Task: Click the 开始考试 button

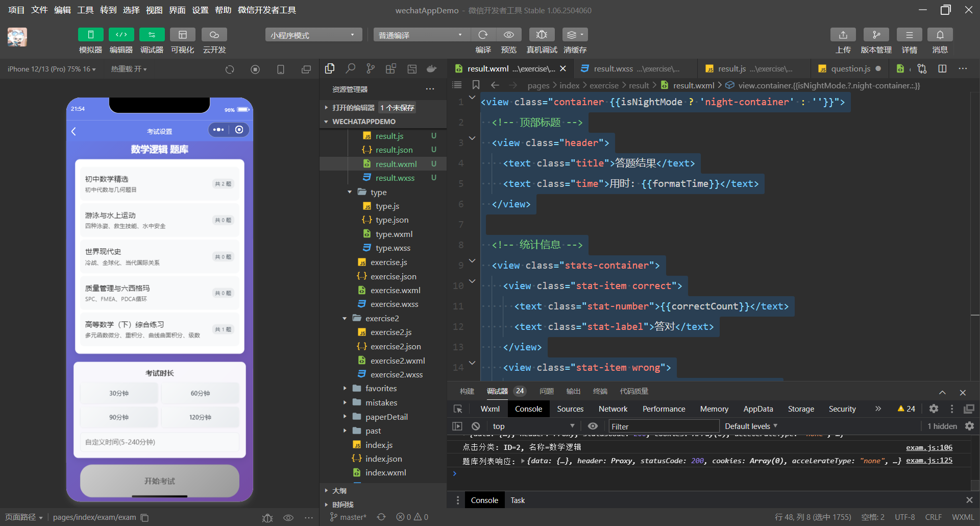Action: point(160,481)
